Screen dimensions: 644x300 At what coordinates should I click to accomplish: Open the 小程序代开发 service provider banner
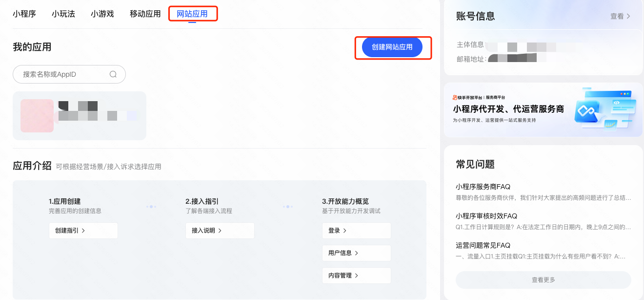(x=543, y=110)
